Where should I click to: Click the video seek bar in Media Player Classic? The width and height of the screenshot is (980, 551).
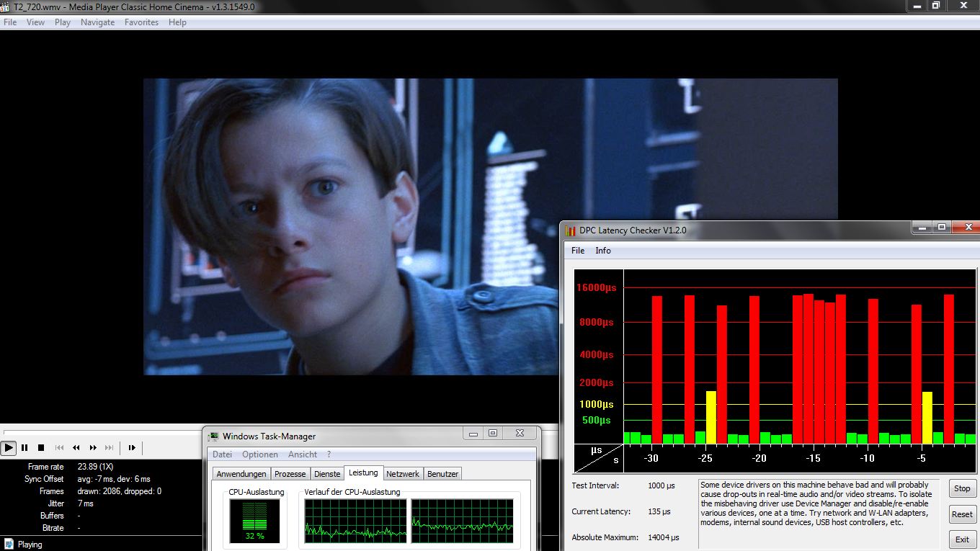click(279, 433)
